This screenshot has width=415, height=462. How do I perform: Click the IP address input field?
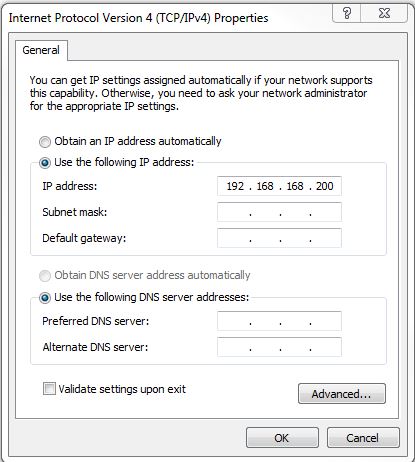[x=279, y=186]
